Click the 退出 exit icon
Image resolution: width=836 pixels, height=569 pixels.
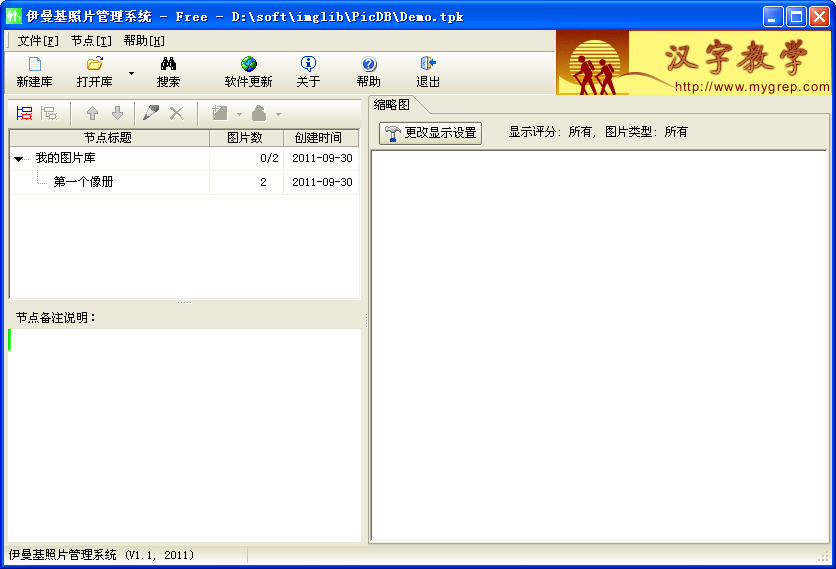(428, 63)
